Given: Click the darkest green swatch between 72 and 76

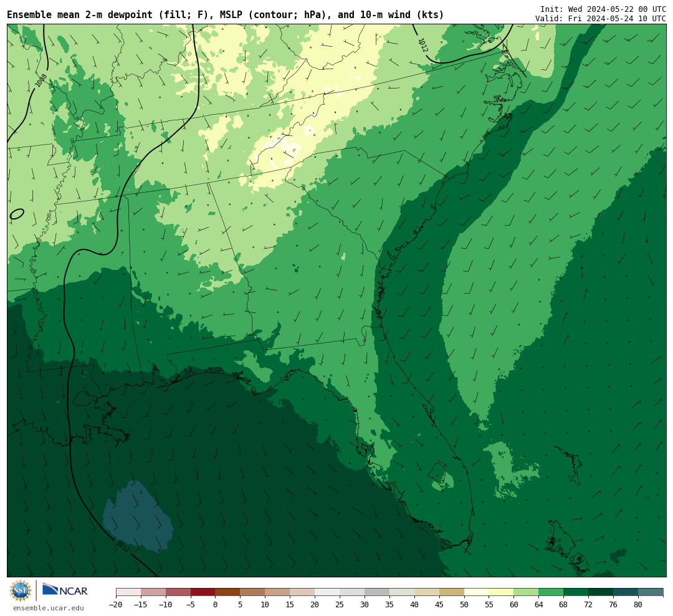Looking at the screenshot, I should tap(601, 592).
